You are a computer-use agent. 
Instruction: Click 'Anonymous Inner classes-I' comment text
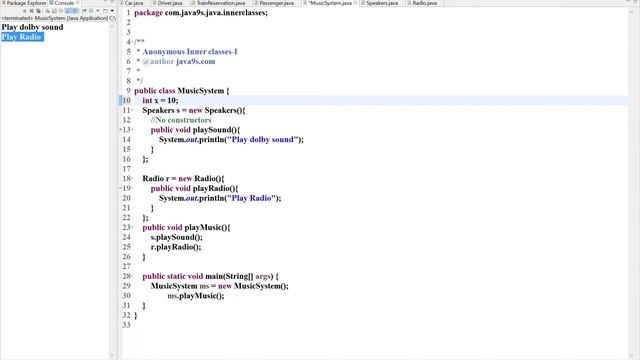pyautogui.click(x=190, y=51)
